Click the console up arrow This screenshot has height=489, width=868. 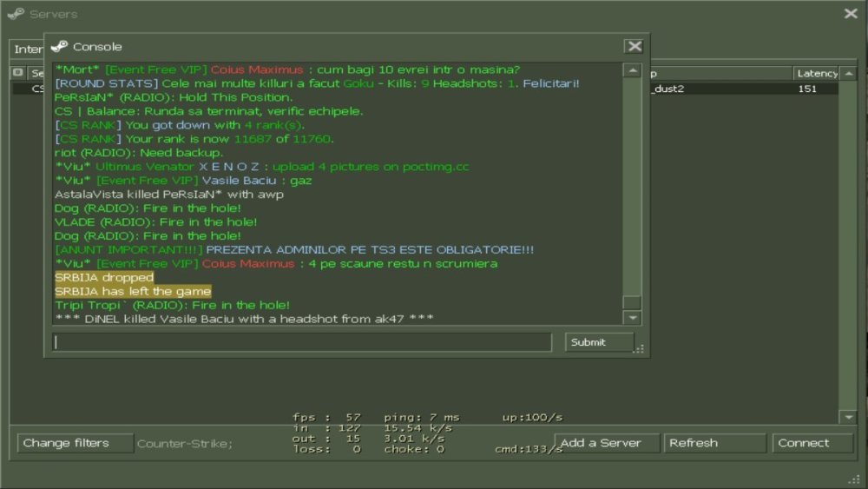(x=632, y=70)
